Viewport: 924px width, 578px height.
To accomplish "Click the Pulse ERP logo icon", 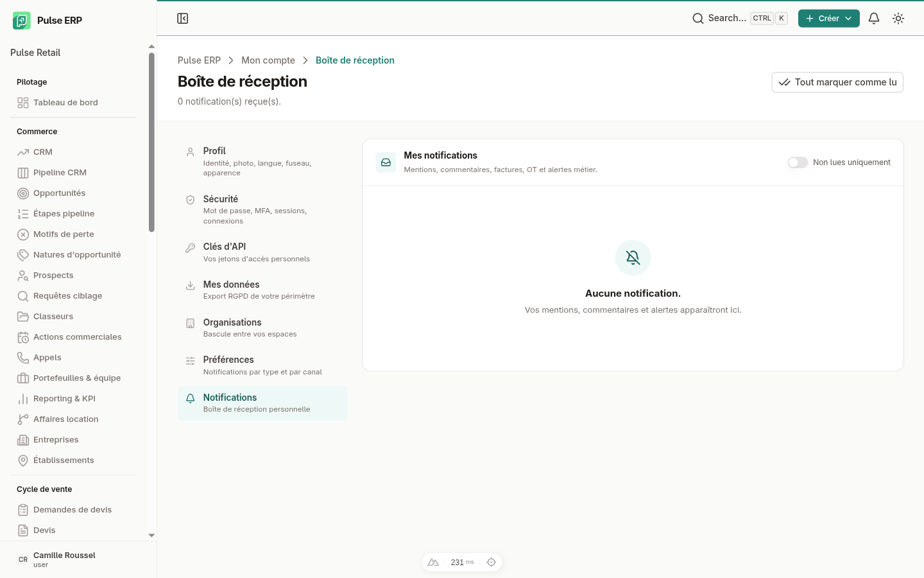I will [21, 21].
